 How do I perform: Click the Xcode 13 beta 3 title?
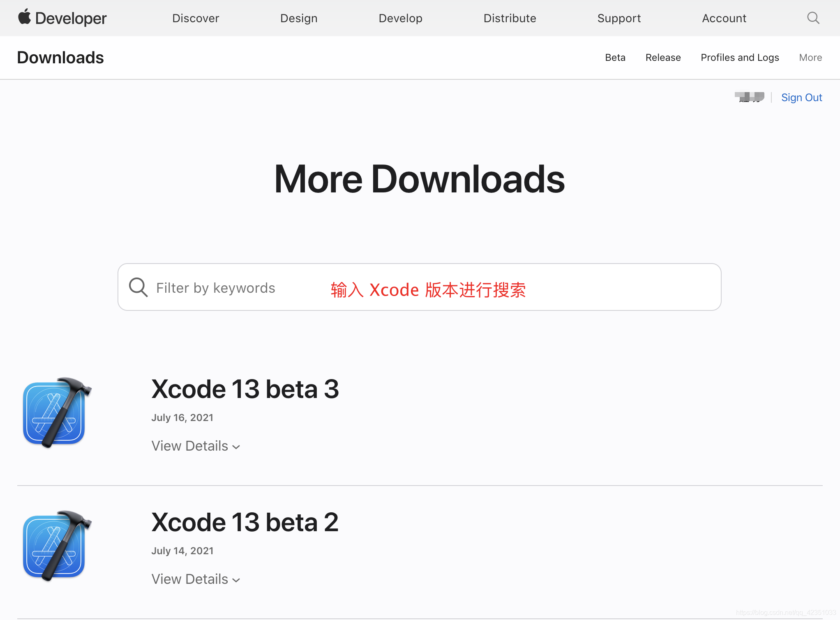coord(245,389)
